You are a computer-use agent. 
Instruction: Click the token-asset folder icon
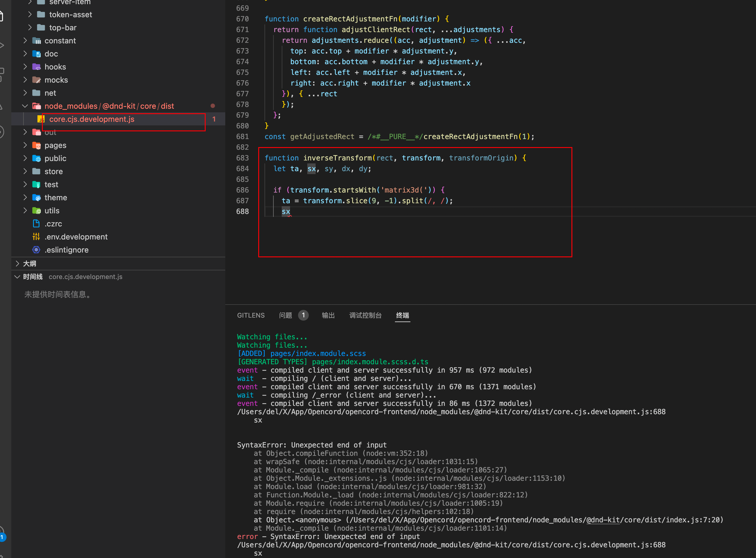point(41,15)
